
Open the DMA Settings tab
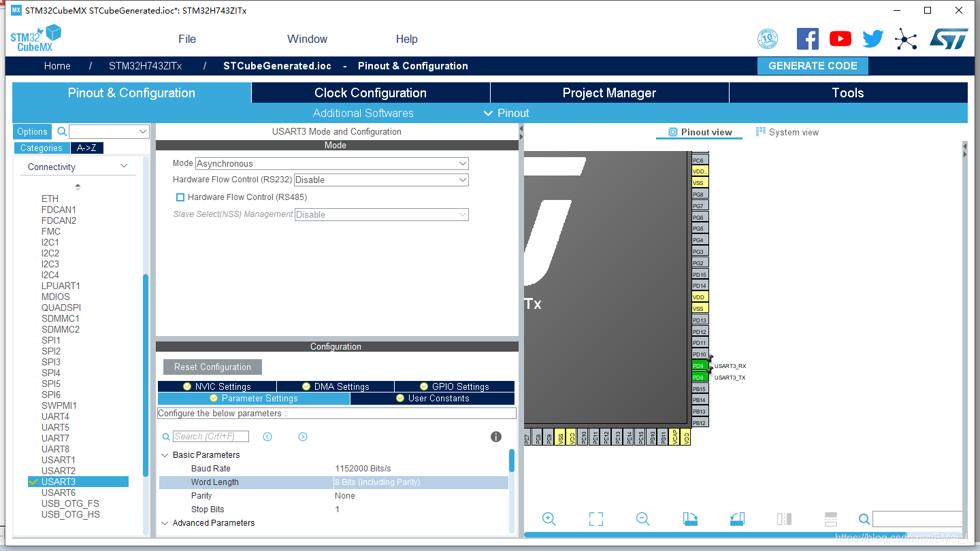point(336,386)
